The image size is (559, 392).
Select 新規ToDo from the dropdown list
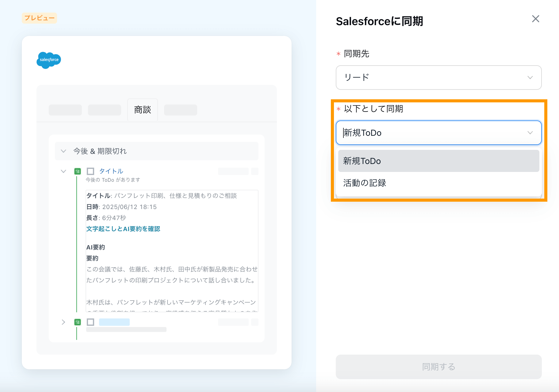(438, 161)
